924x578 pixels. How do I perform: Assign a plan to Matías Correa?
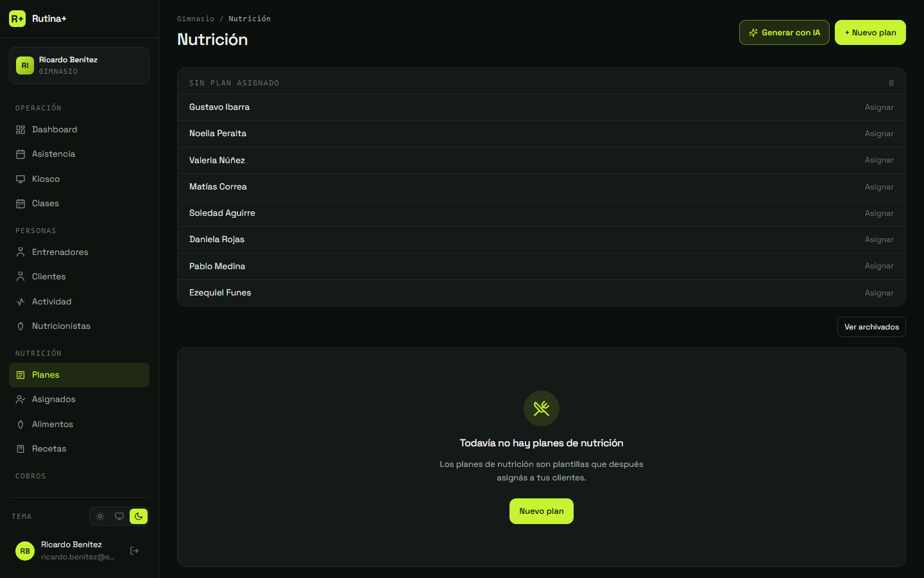click(879, 187)
